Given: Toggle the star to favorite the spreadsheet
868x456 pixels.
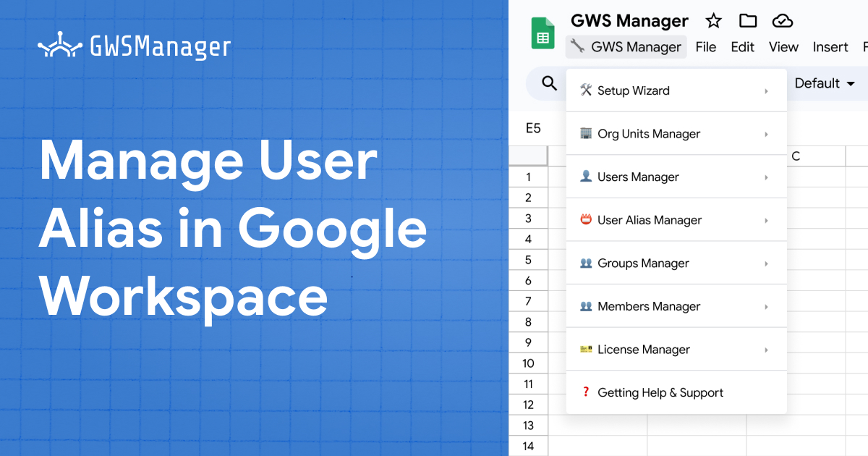Looking at the screenshot, I should click(x=713, y=21).
